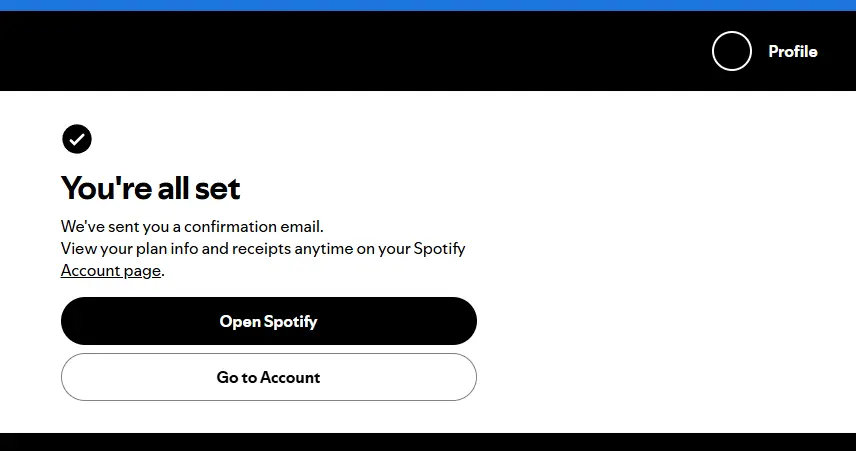This screenshot has width=856, height=451.
Task: Click the black checkmark success icon
Action: pyautogui.click(x=77, y=139)
